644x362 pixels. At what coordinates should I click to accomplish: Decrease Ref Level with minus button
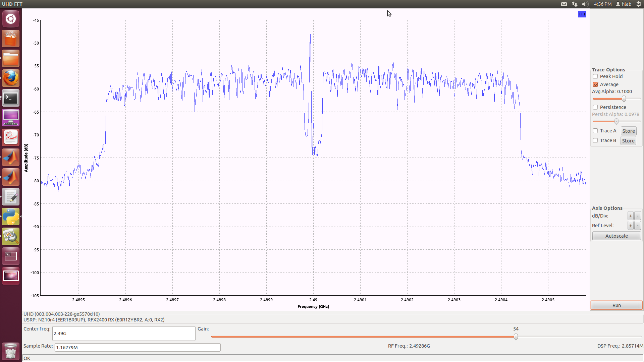[x=638, y=226]
